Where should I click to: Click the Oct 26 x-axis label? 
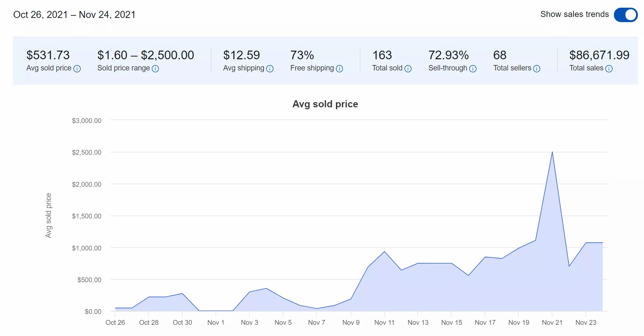coord(115,322)
